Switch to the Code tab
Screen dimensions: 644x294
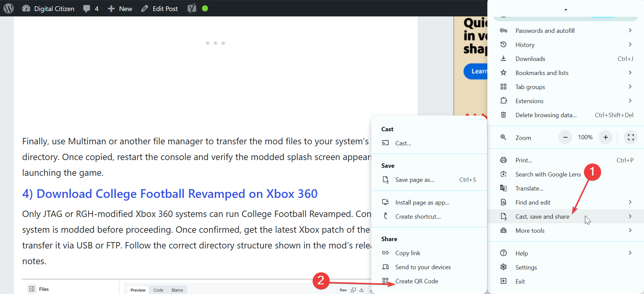pyautogui.click(x=158, y=290)
